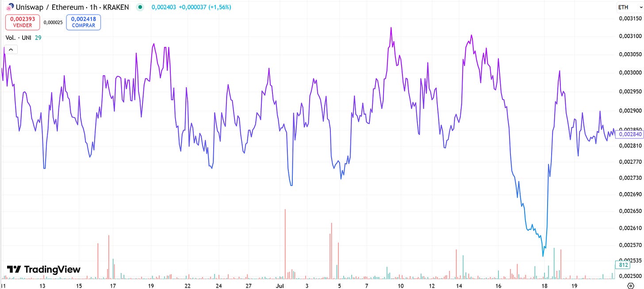Click the 0,002610 price axis label
644x289 pixels.
pos(630,228)
